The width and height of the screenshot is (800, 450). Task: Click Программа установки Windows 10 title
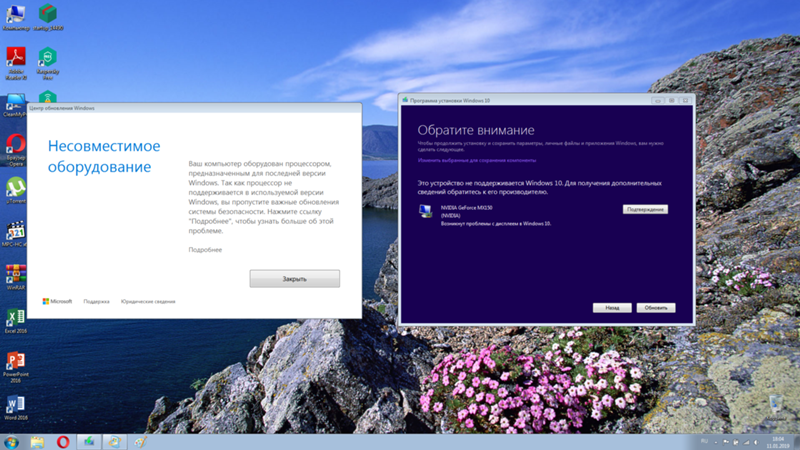coord(449,101)
